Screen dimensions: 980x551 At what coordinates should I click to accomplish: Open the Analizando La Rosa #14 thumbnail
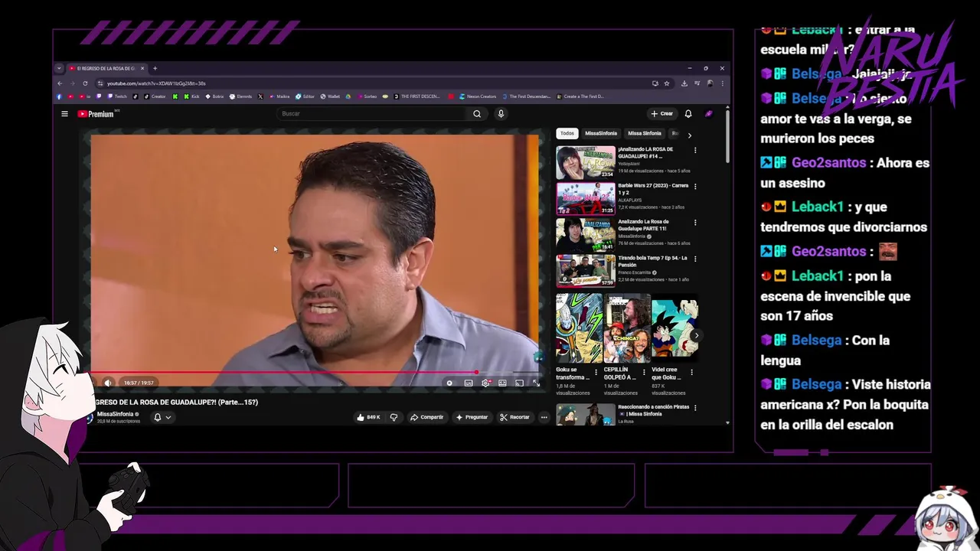586,162
